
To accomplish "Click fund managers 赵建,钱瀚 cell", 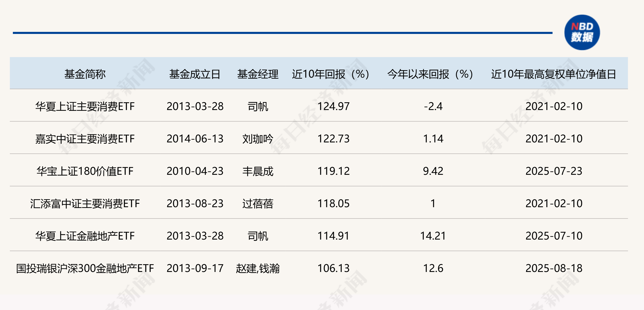I will pos(258,268).
